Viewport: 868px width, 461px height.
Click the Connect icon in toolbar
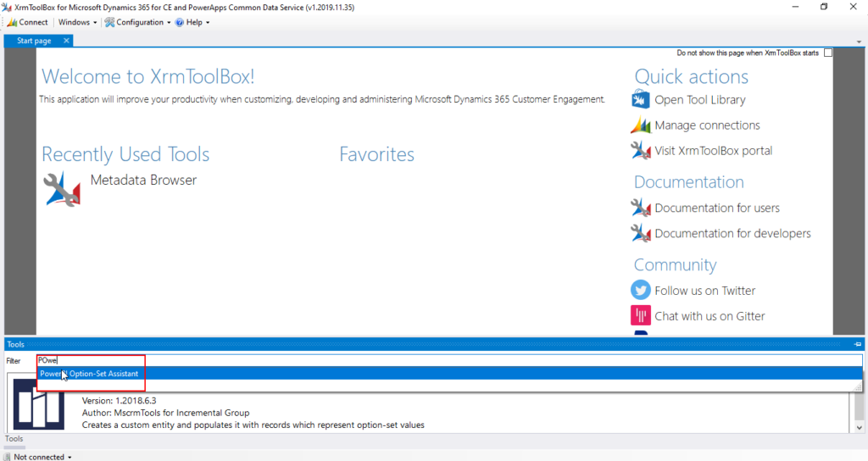pyautogui.click(x=12, y=22)
